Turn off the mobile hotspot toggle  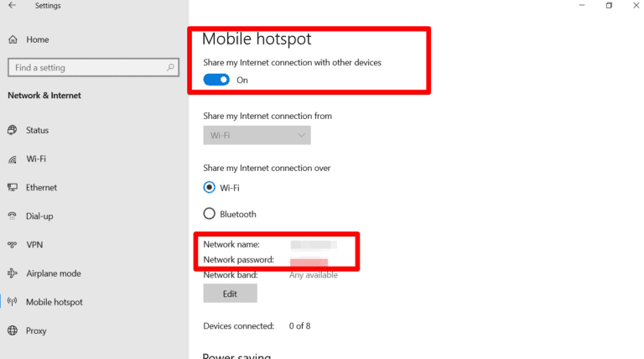(216, 80)
